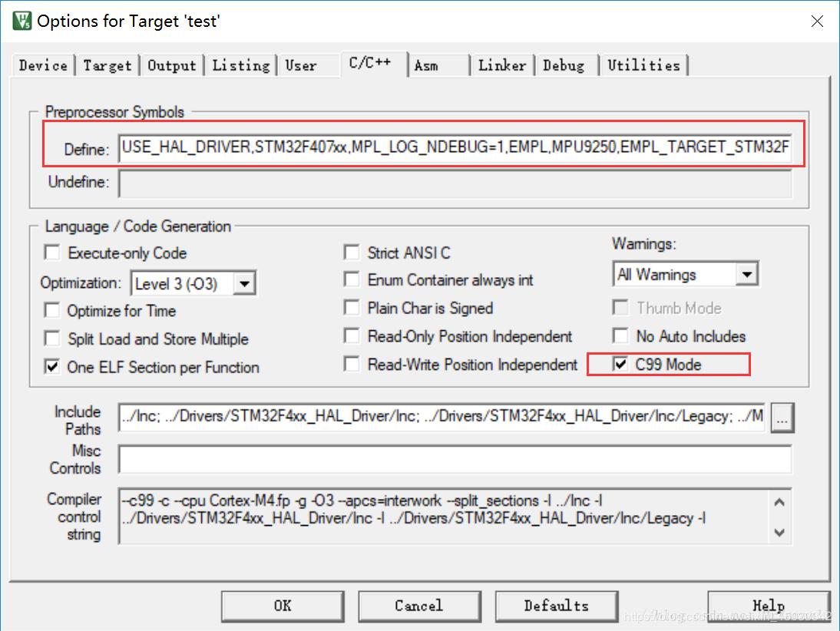
Task: Switch to the Target tab
Action: tap(107, 65)
